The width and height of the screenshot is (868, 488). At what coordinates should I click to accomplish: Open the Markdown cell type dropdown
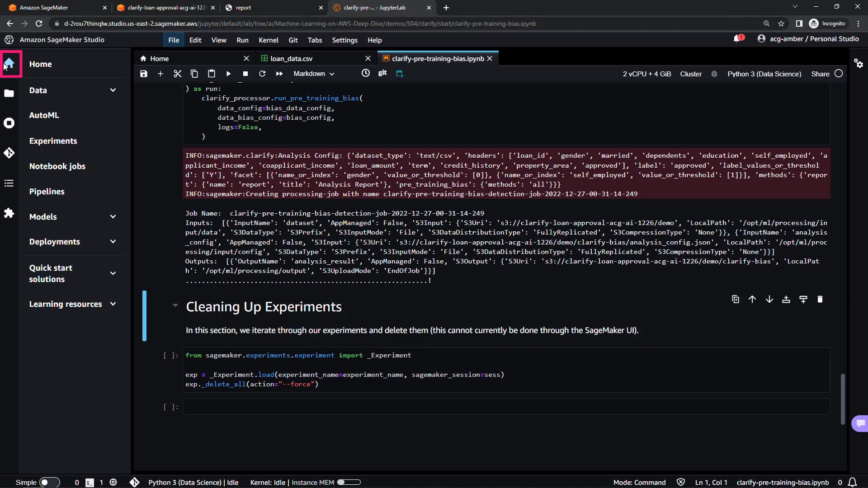click(314, 74)
